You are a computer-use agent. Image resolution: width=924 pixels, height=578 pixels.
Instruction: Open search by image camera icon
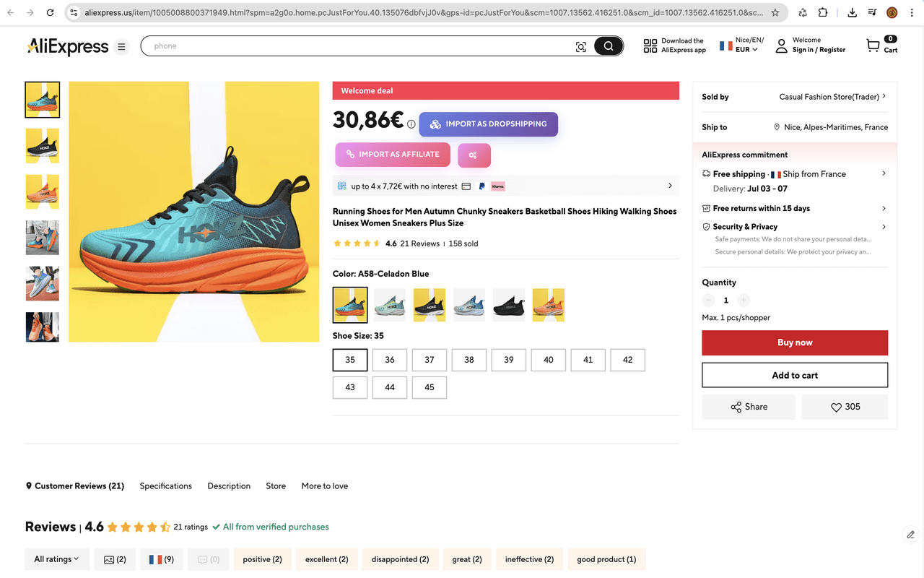coord(581,46)
